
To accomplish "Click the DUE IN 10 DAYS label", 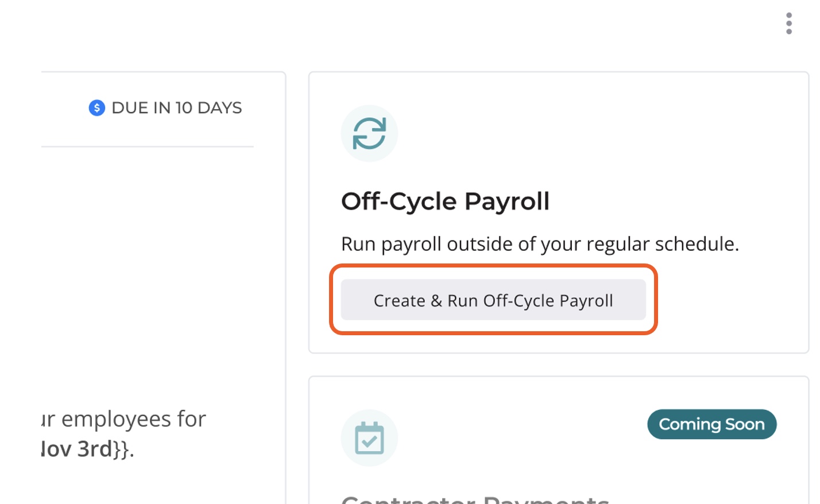I will coord(177,108).
